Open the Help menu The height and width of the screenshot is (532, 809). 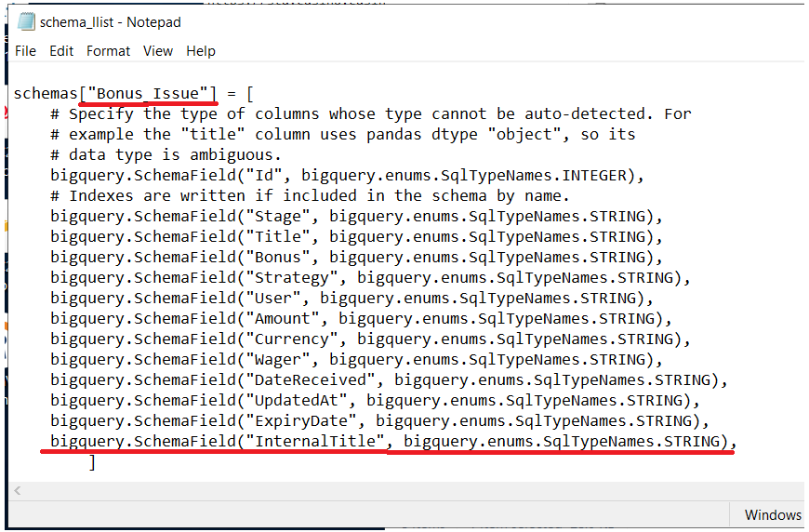(x=201, y=51)
